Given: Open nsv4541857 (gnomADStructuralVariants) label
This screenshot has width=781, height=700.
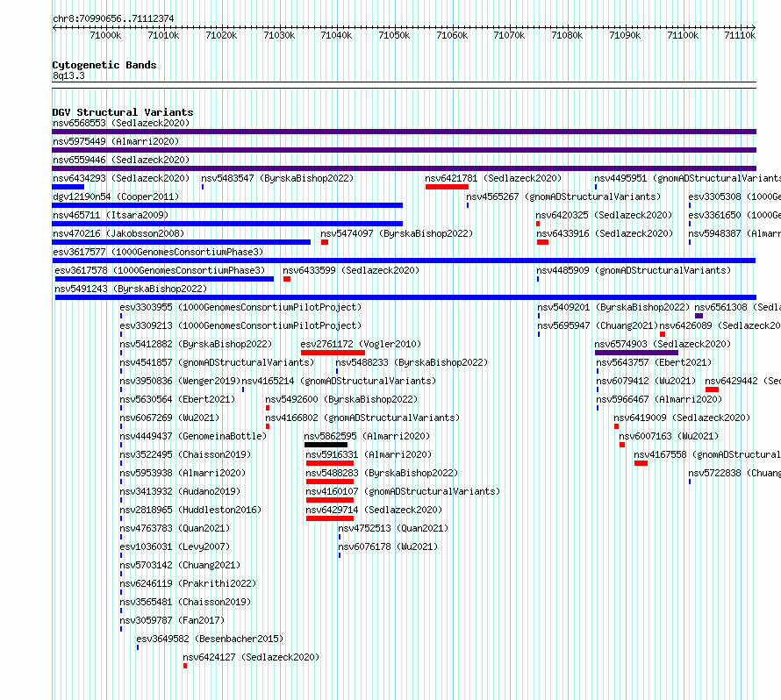Looking at the screenshot, I should point(217,362).
